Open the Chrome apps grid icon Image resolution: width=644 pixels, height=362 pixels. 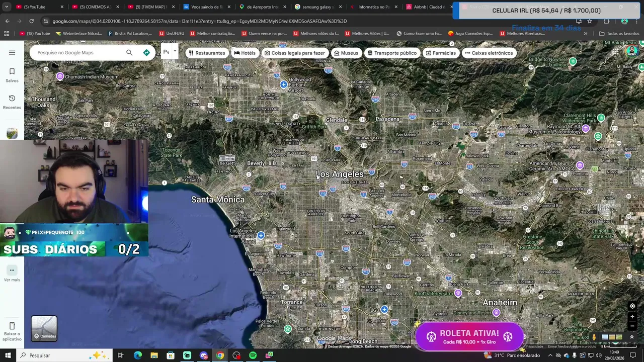pos(7,33)
